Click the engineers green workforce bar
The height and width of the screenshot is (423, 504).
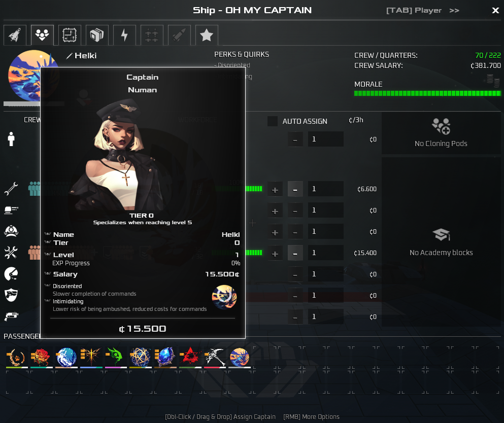(x=254, y=189)
